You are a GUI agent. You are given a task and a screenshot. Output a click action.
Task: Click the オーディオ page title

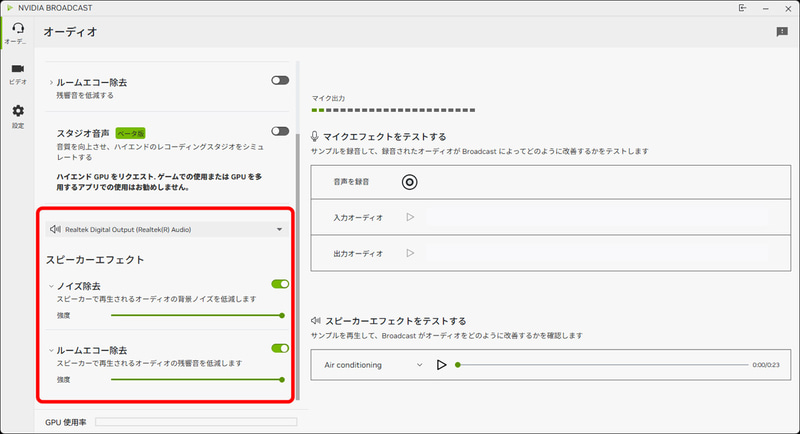coord(70,32)
